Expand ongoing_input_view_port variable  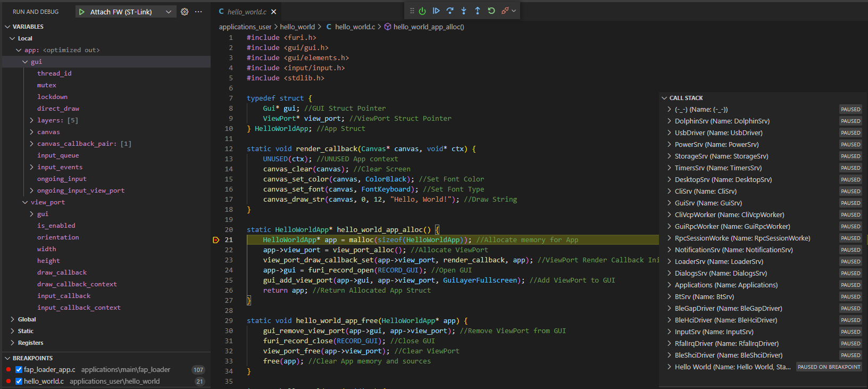click(31, 191)
